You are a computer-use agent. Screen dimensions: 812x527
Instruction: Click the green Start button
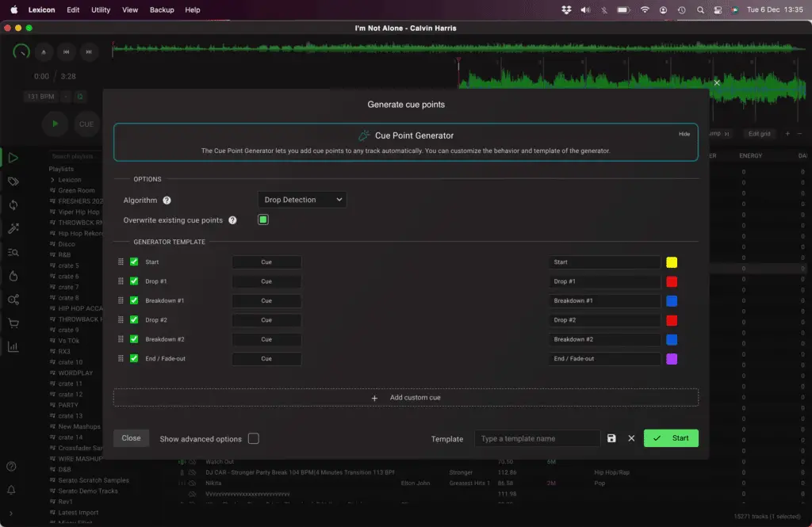[x=671, y=438]
